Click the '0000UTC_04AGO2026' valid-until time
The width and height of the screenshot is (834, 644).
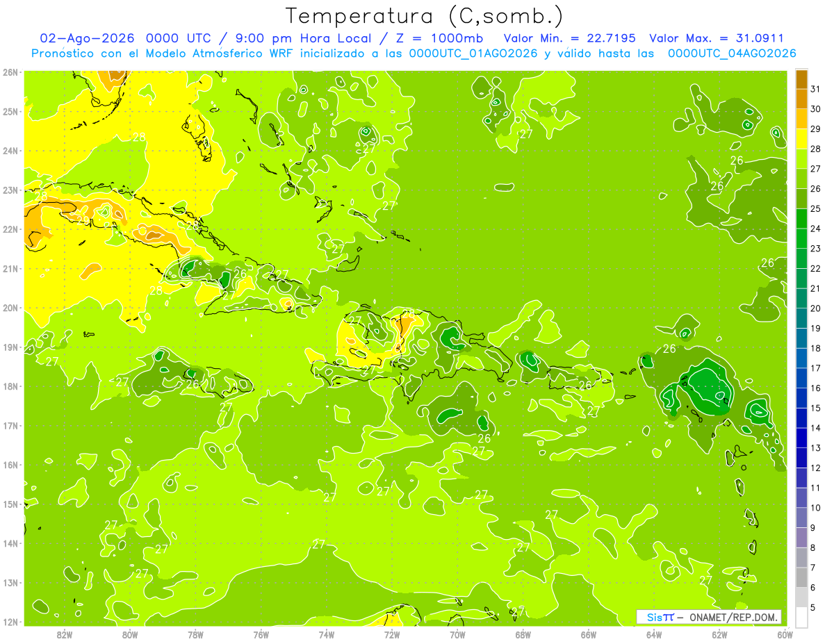[732, 53]
